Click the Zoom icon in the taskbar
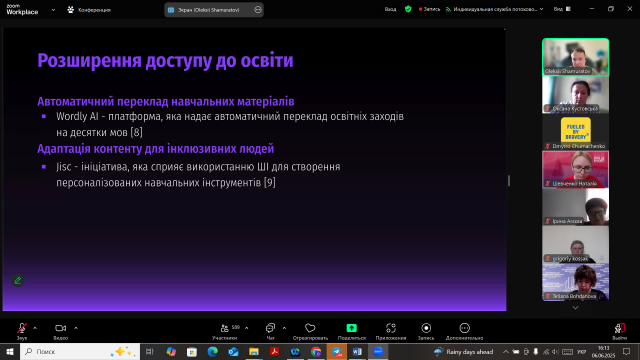 click(378, 351)
